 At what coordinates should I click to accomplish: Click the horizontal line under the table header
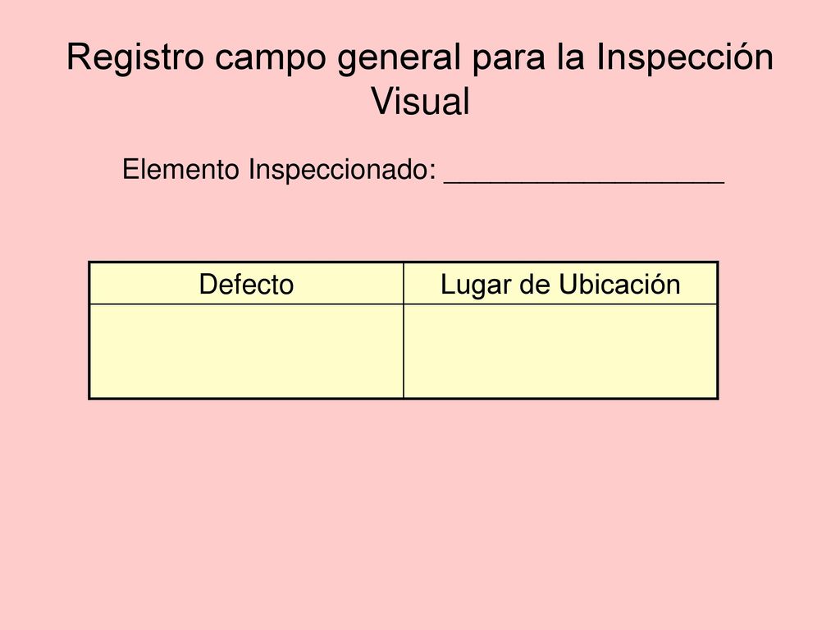404,304
